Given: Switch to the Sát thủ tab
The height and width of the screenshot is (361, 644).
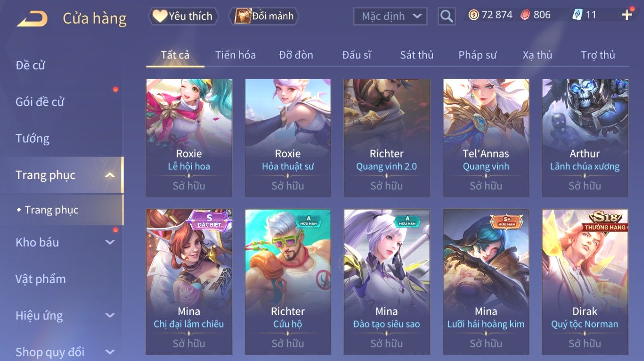Looking at the screenshot, I should pos(417,55).
